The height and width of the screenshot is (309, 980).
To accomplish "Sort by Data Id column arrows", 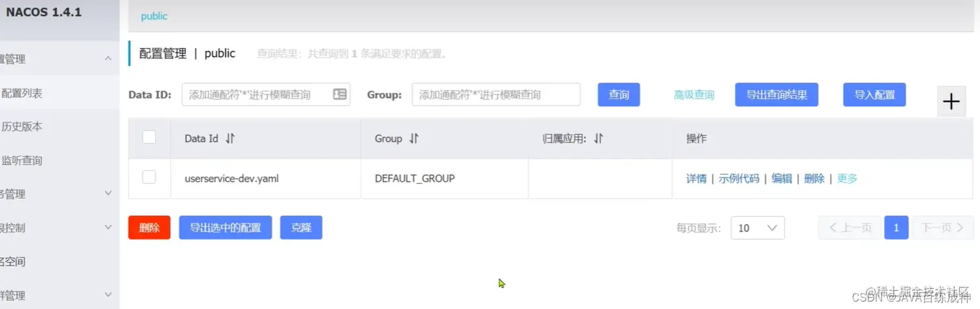I will 229,139.
